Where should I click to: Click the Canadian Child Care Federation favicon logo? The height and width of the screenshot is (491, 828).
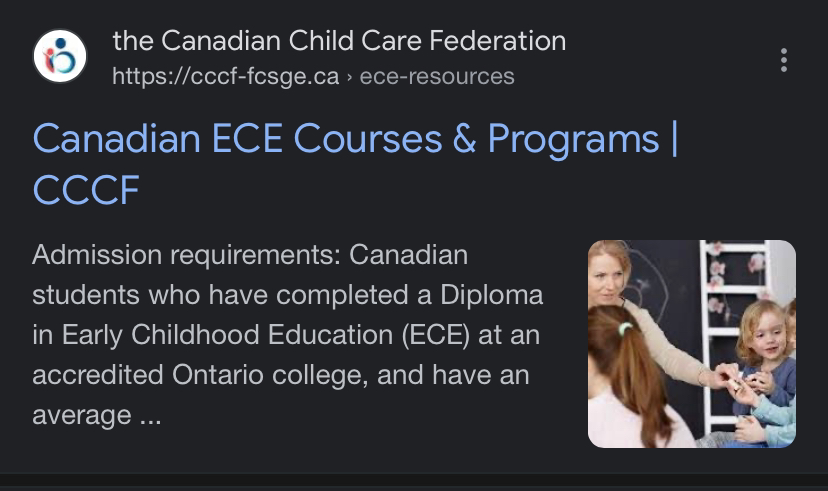[x=60, y=56]
